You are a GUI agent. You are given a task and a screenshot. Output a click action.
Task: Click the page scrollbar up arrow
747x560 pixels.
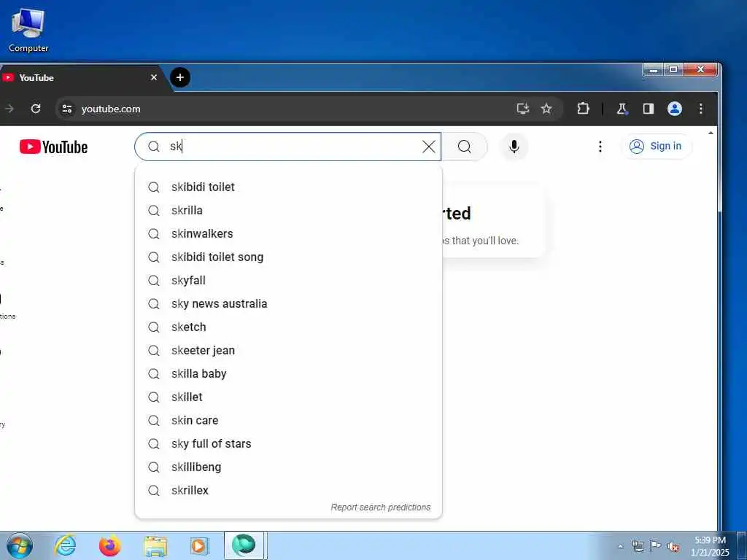tap(711, 133)
